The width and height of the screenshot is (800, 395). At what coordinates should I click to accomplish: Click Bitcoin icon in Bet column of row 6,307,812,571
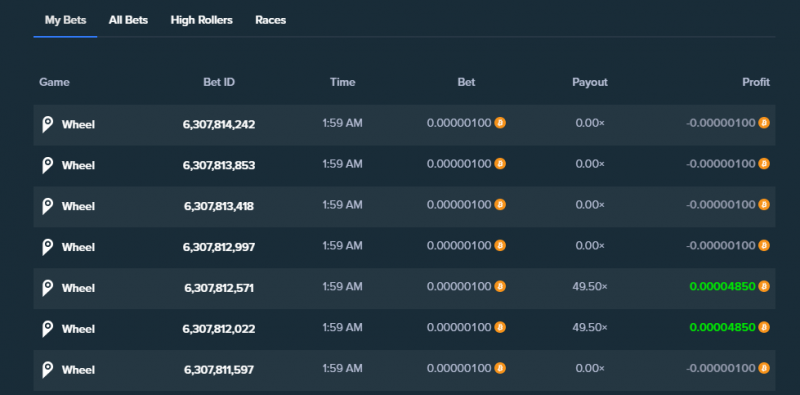click(500, 286)
